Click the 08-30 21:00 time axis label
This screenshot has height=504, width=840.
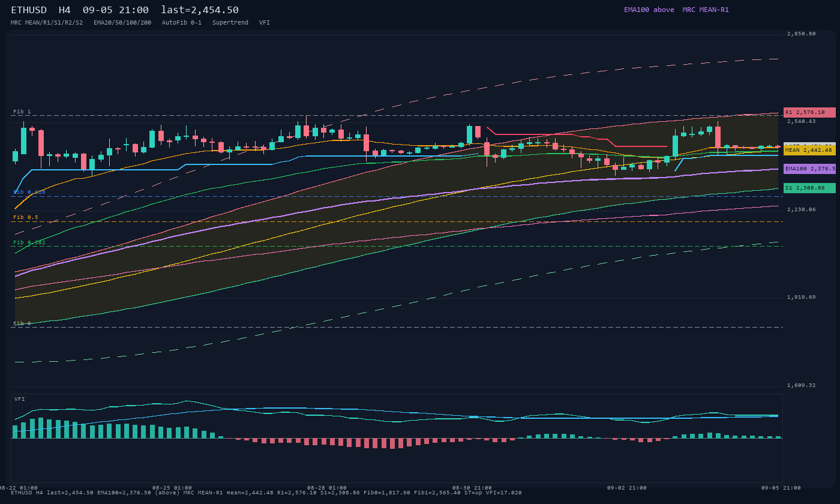click(x=472, y=488)
